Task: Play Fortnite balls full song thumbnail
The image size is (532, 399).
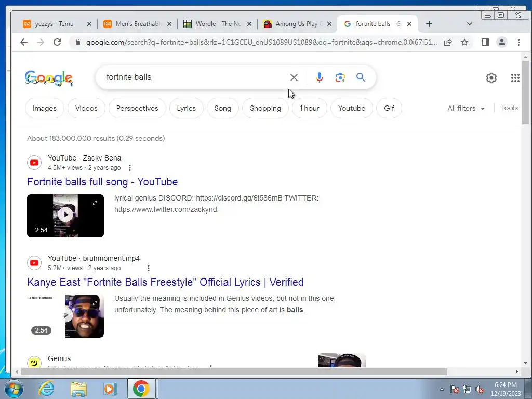Action: (65, 216)
